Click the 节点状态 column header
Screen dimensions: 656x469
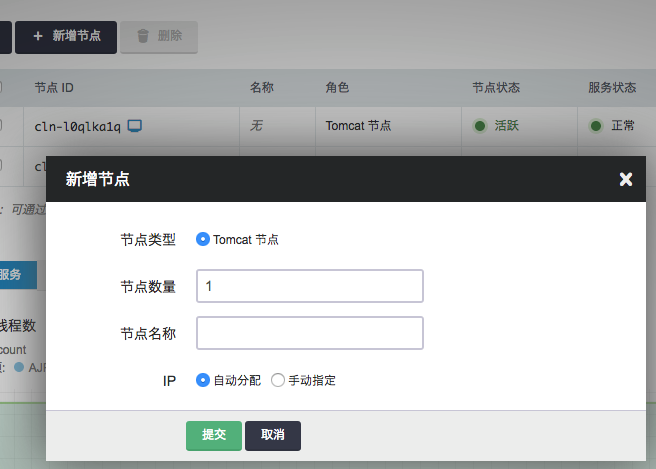tap(496, 88)
